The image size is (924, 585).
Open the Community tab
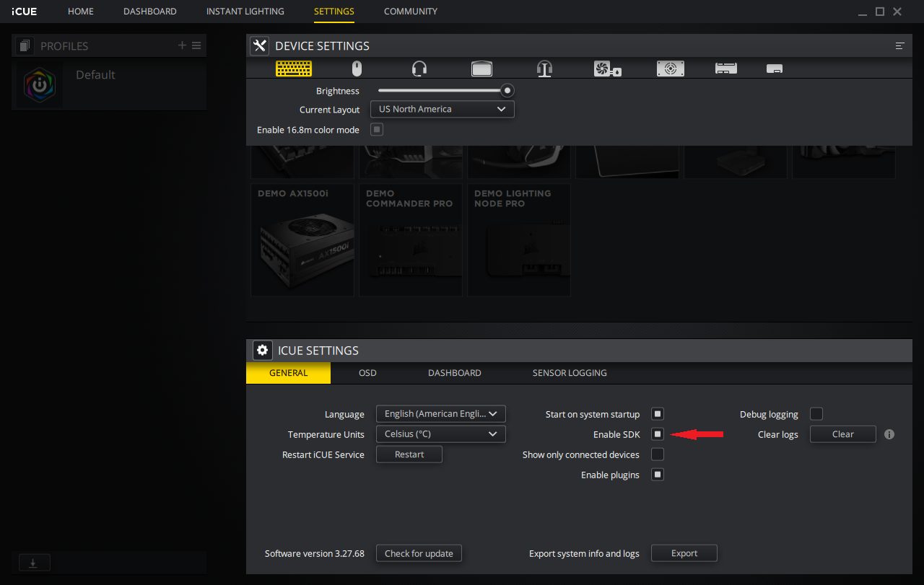[411, 12]
